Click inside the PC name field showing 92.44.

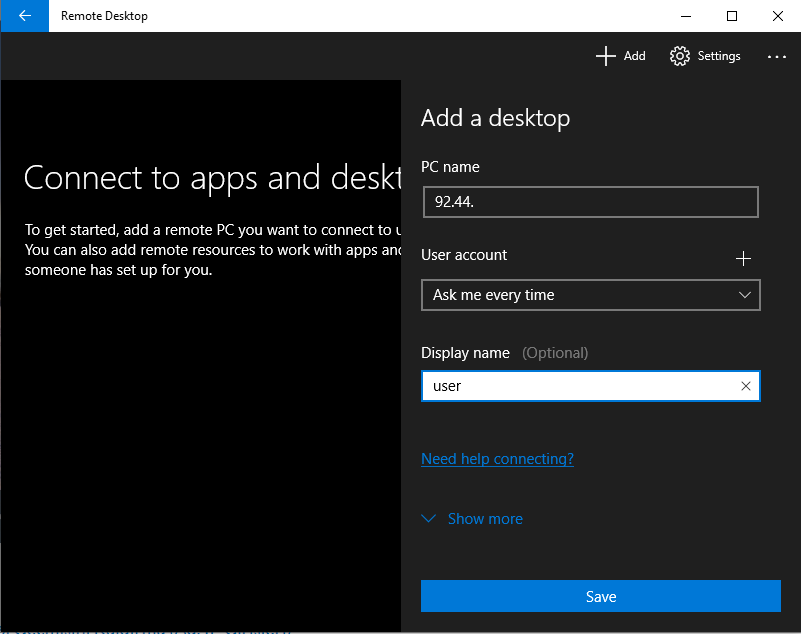pyautogui.click(x=560, y=202)
